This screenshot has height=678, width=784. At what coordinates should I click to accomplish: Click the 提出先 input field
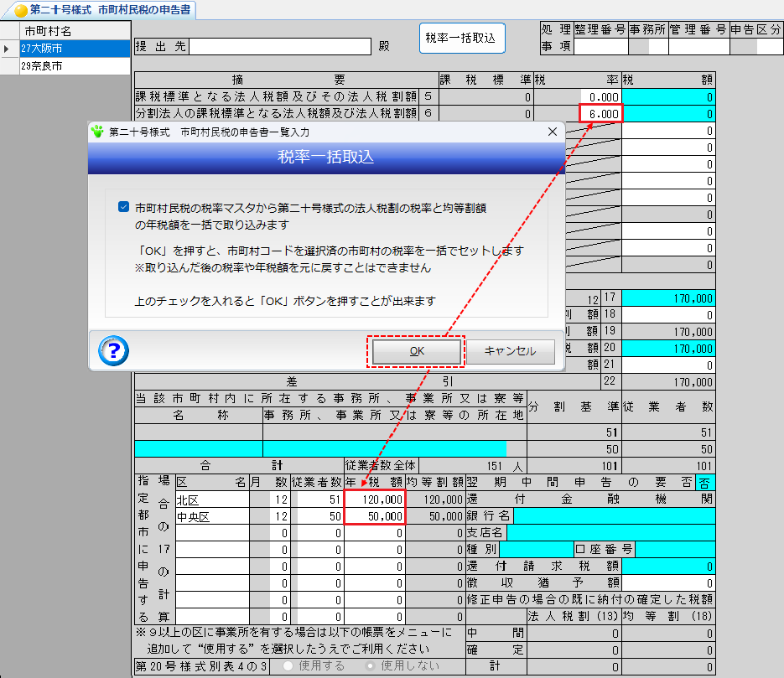tap(281, 46)
